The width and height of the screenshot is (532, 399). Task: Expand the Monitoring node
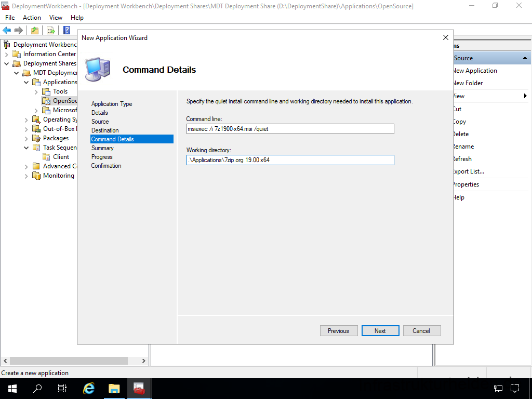pyautogui.click(x=26, y=176)
